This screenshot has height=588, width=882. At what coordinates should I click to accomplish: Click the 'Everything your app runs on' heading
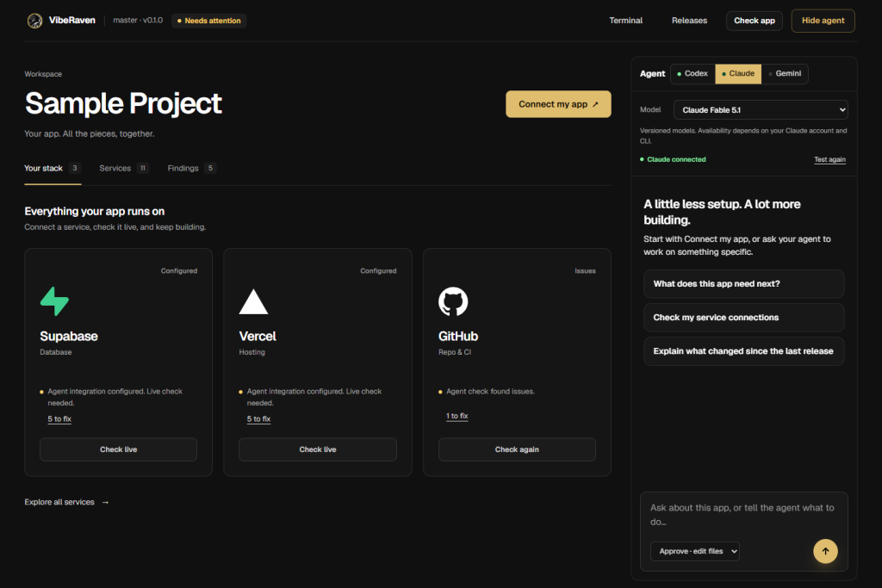click(x=95, y=212)
